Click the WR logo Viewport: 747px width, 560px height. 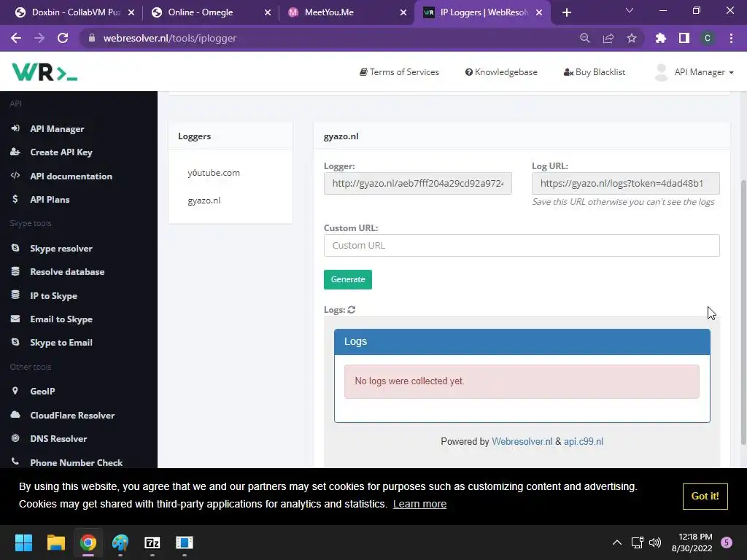(x=44, y=72)
